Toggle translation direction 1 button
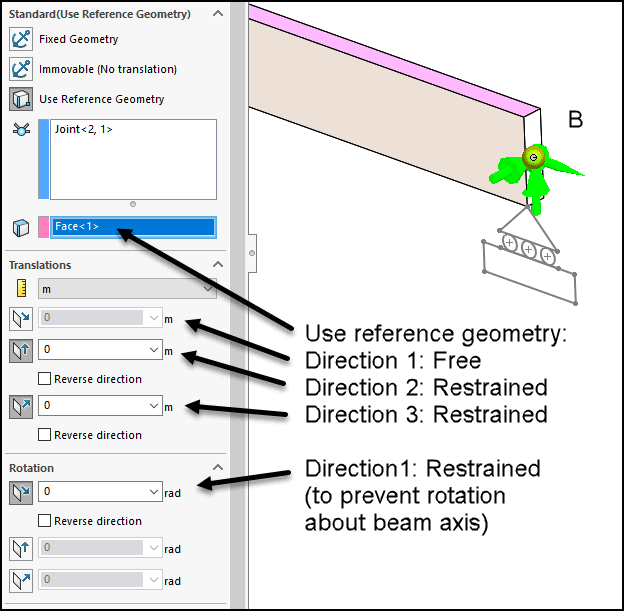624x611 pixels. click(x=21, y=319)
